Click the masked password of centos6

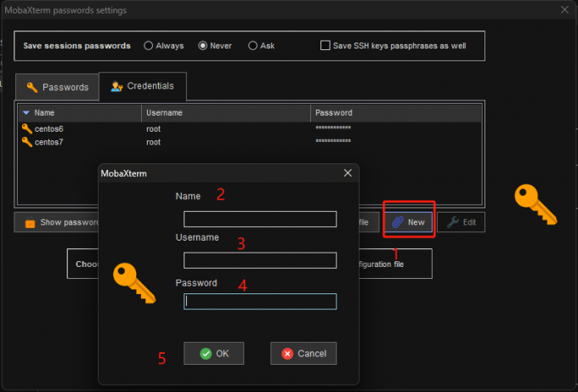(x=333, y=128)
